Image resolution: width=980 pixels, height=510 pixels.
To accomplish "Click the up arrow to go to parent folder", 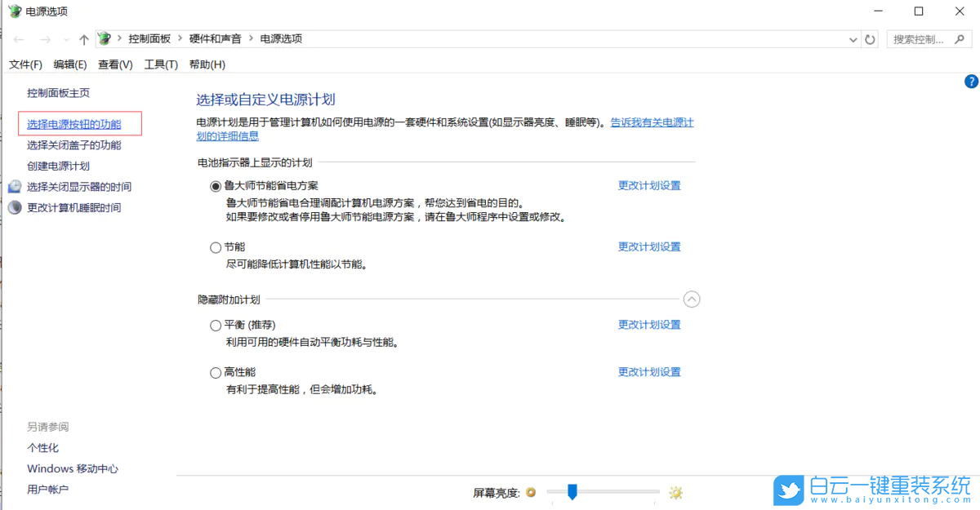I will point(82,38).
